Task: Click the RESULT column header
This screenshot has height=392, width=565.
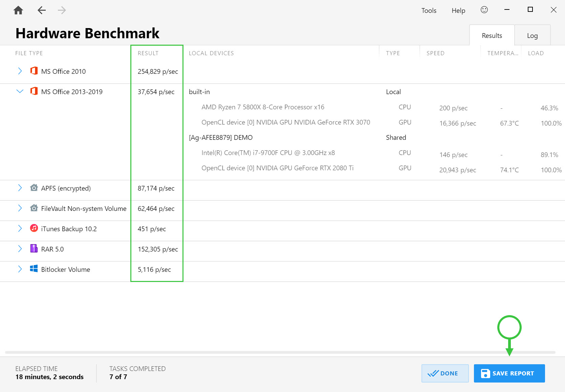Action: pyautogui.click(x=148, y=53)
